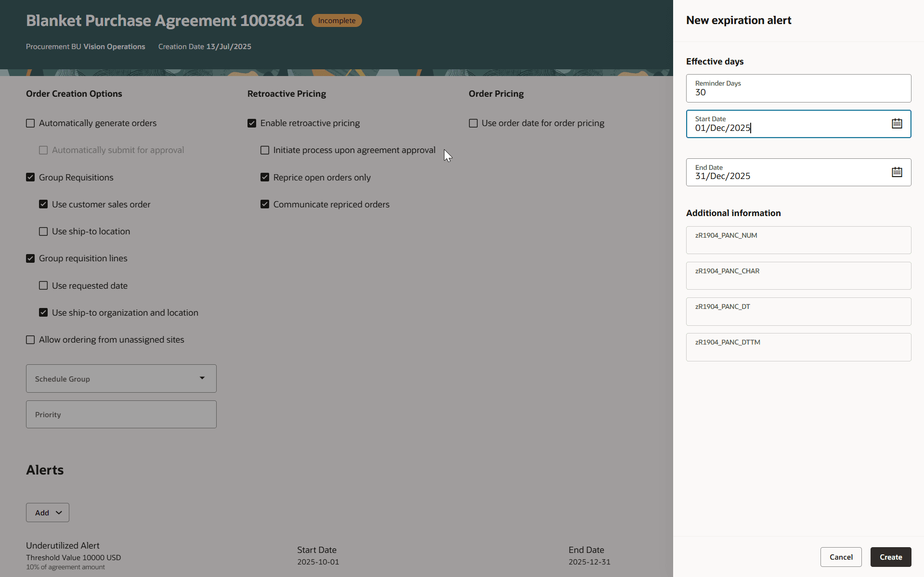Screen dimensions: 924x577
Task: Edit the Reminder Days field
Action: point(798,88)
